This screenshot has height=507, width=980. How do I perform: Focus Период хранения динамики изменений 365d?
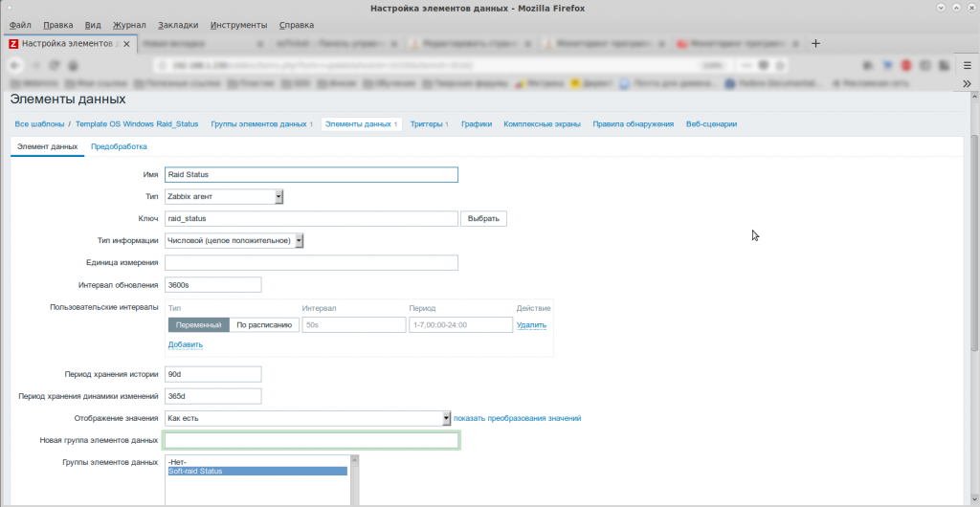click(x=213, y=396)
